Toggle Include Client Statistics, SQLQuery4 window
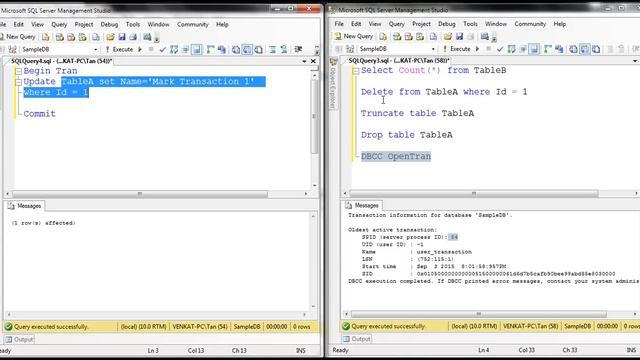The height and width of the screenshot is (360, 640). [222, 49]
